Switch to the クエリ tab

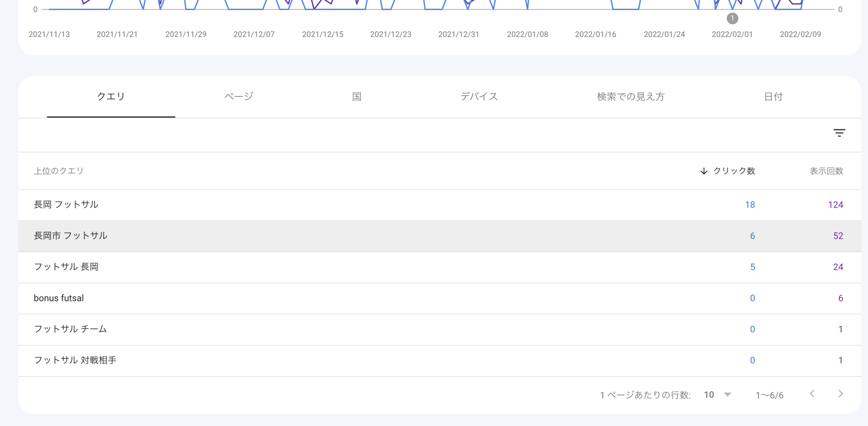[x=111, y=96]
